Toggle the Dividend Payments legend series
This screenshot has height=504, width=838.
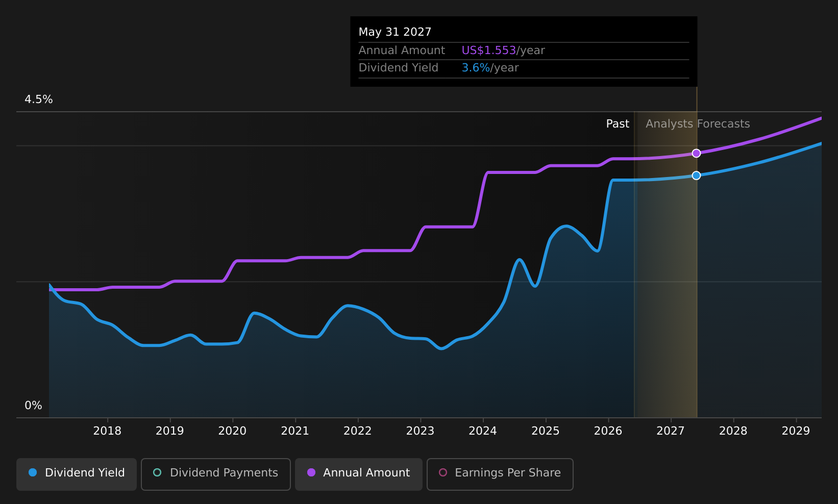coord(215,474)
